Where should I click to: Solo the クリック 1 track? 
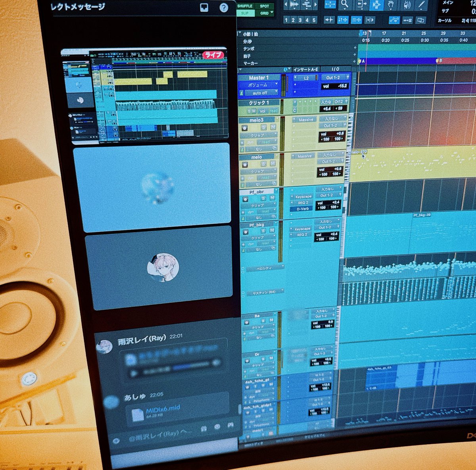coord(249,111)
